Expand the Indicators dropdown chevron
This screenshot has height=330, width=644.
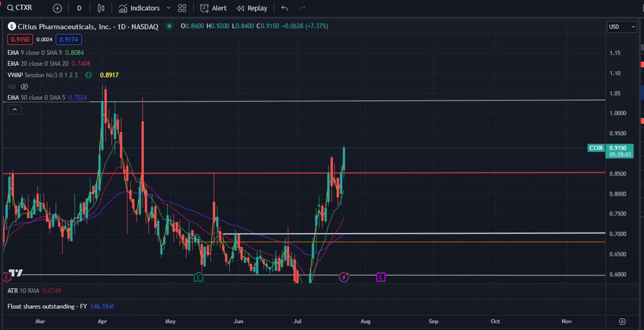click(x=168, y=8)
